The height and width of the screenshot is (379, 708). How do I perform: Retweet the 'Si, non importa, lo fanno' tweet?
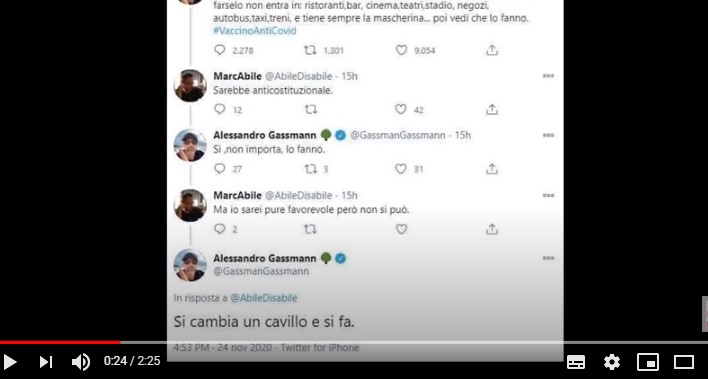tap(310, 169)
